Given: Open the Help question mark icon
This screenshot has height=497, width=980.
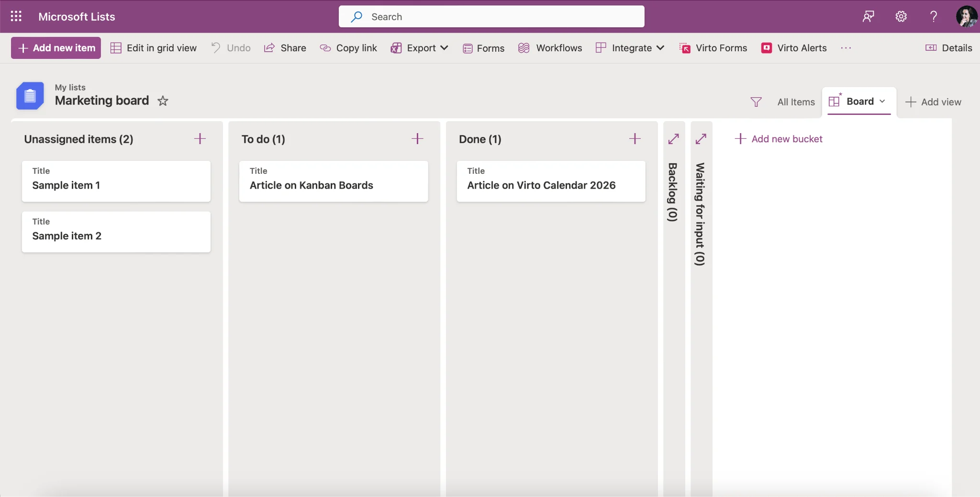Looking at the screenshot, I should click(x=933, y=17).
